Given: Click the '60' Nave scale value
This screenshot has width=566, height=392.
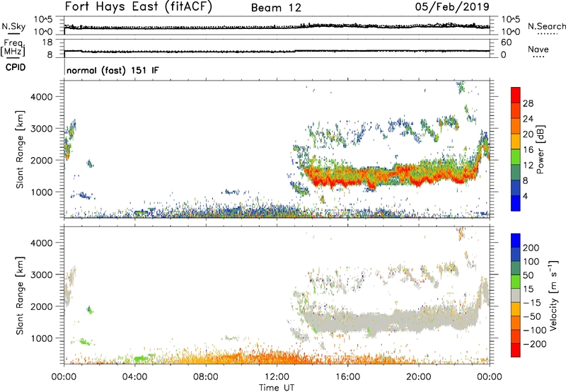Looking at the screenshot, I should pos(507,42).
